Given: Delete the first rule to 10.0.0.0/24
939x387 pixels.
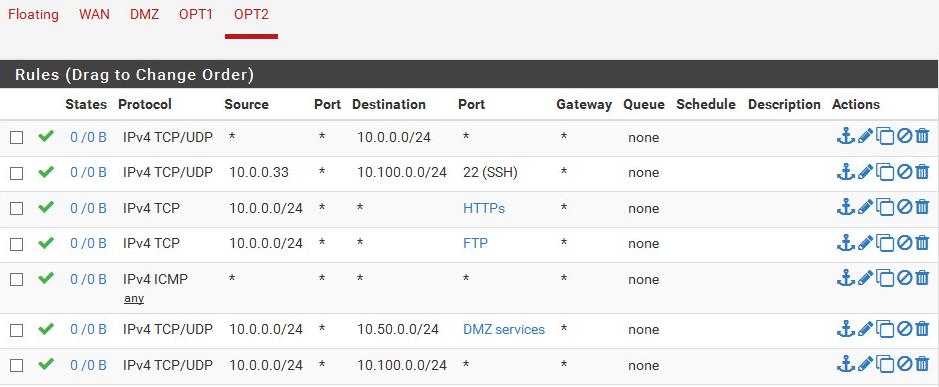Looking at the screenshot, I should click(x=922, y=137).
